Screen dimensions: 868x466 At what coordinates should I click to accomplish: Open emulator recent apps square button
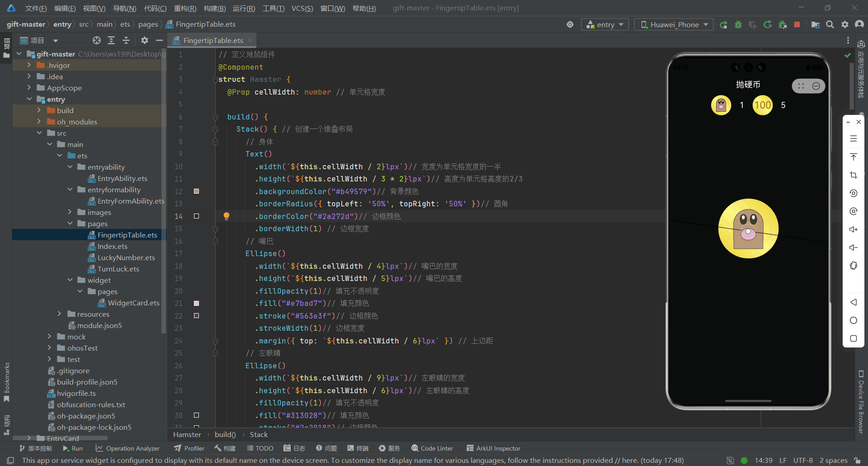coord(854,338)
